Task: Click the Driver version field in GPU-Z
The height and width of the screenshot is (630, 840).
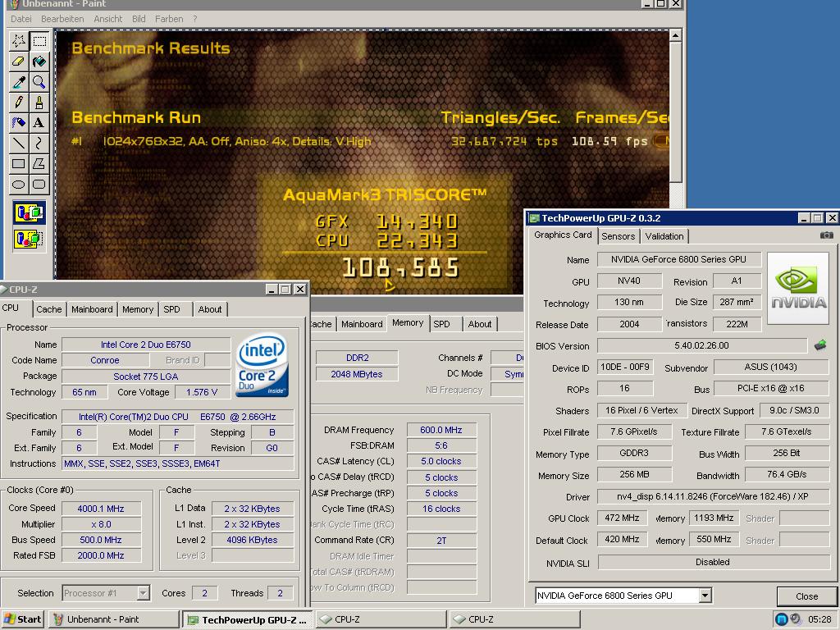Action: click(713, 496)
